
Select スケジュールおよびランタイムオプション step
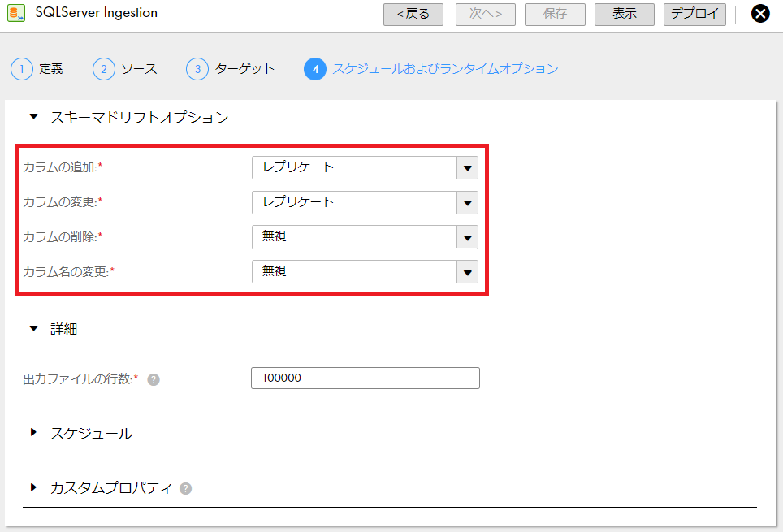click(x=445, y=69)
